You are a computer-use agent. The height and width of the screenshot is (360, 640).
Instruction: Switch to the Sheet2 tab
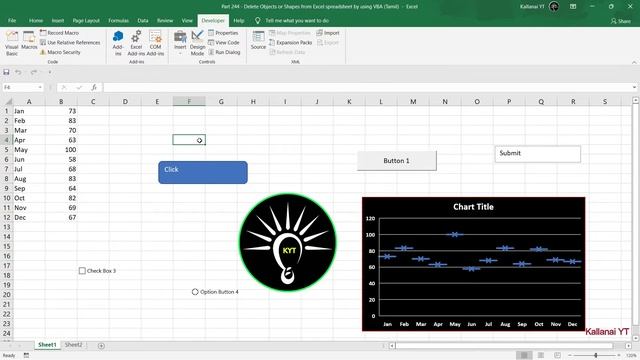pos(73,345)
